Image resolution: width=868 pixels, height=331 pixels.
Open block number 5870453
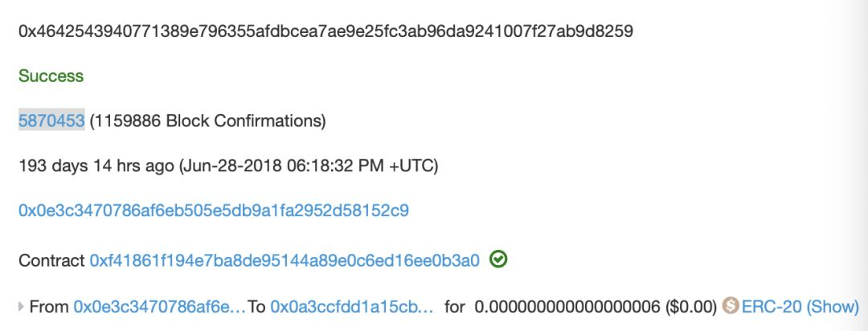point(51,121)
